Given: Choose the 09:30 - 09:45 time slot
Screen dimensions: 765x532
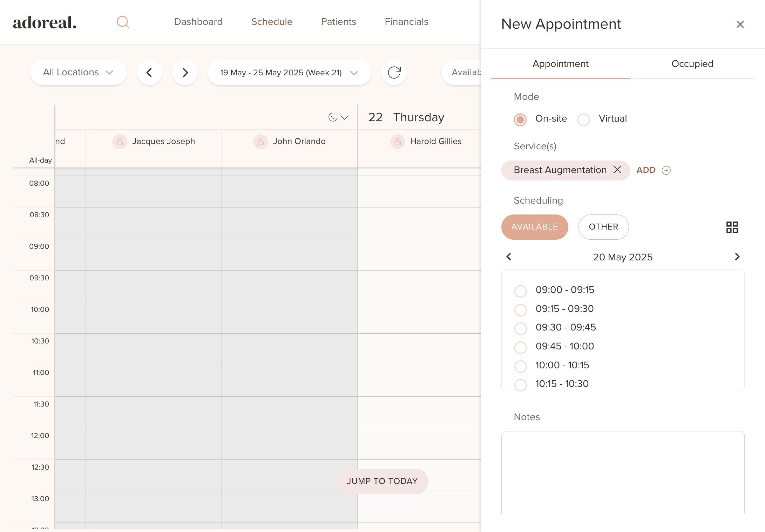Looking at the screenshot, I should click(520, 328).
